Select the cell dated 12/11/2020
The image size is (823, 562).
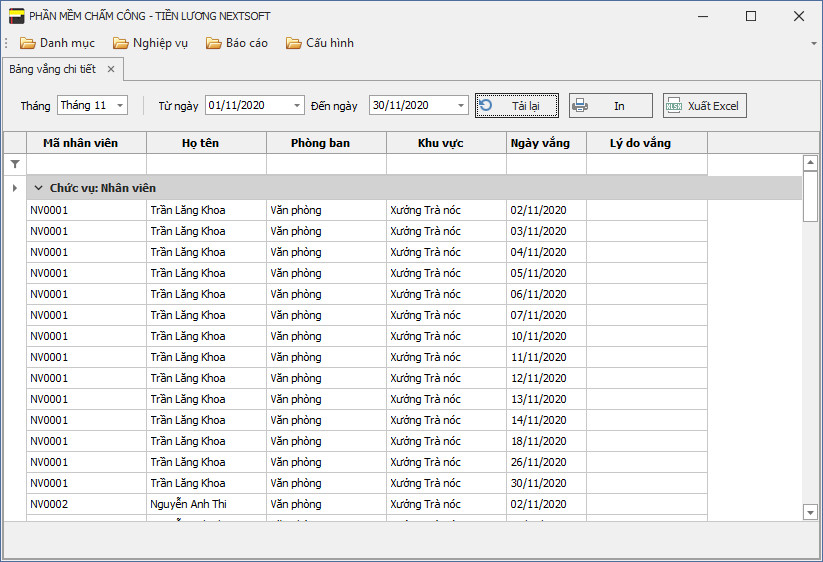pos(546,378)
